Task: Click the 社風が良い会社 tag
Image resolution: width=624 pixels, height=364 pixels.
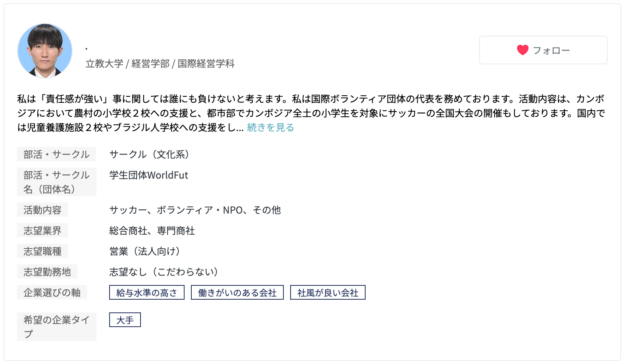Action: [x=327, y=293]
